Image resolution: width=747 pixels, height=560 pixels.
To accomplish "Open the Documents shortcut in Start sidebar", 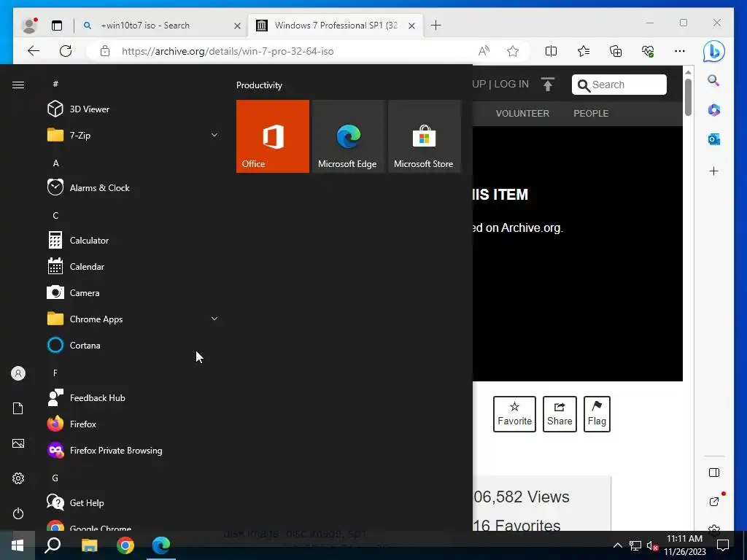I will 18,408.
